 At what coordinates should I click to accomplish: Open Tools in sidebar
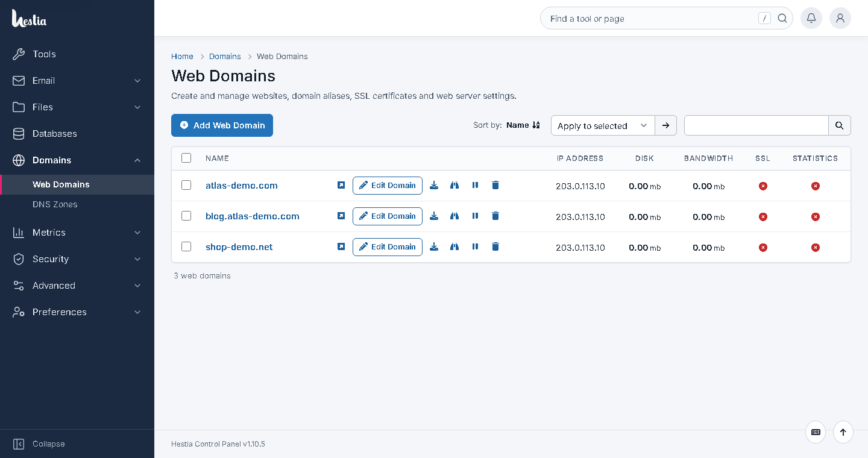(x=77, y=54)
